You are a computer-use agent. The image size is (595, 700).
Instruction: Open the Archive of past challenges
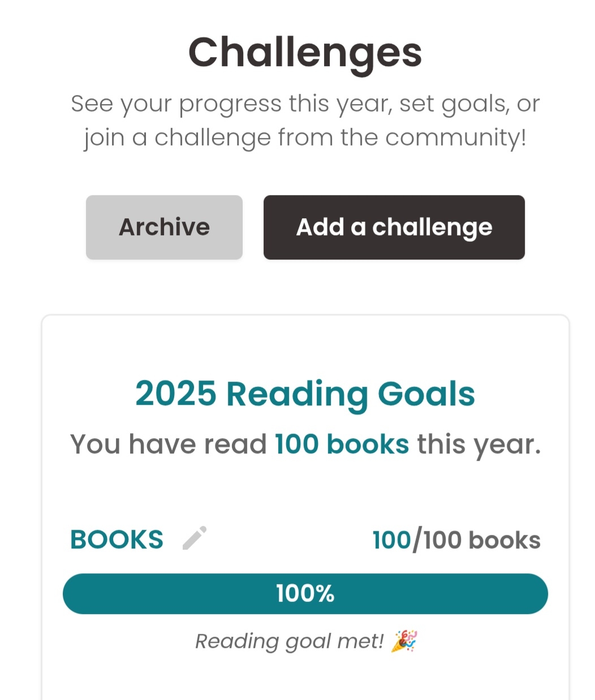click(x=164, y=227)
